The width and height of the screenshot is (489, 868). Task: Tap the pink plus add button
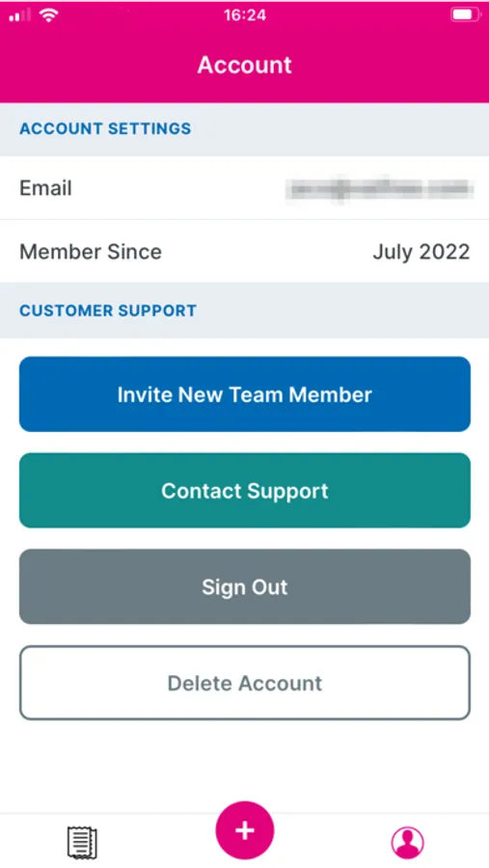(x=245, y=829)
